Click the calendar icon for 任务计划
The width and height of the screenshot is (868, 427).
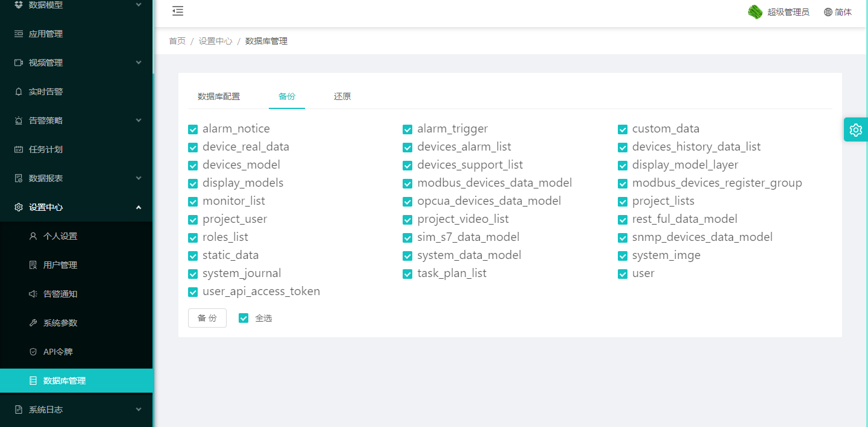tap(19, 149)
